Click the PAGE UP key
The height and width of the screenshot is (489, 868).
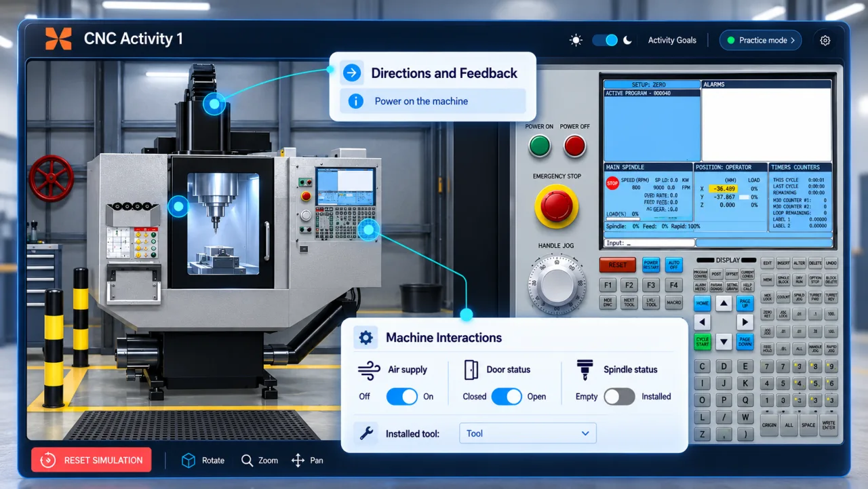pyautogui.click(x=745, y=303)
